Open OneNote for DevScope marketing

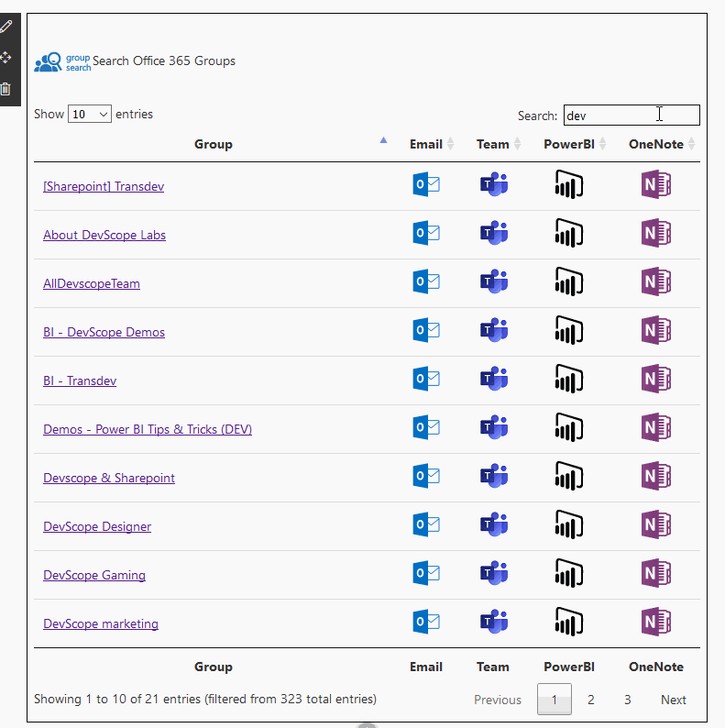tap(656, 622)
